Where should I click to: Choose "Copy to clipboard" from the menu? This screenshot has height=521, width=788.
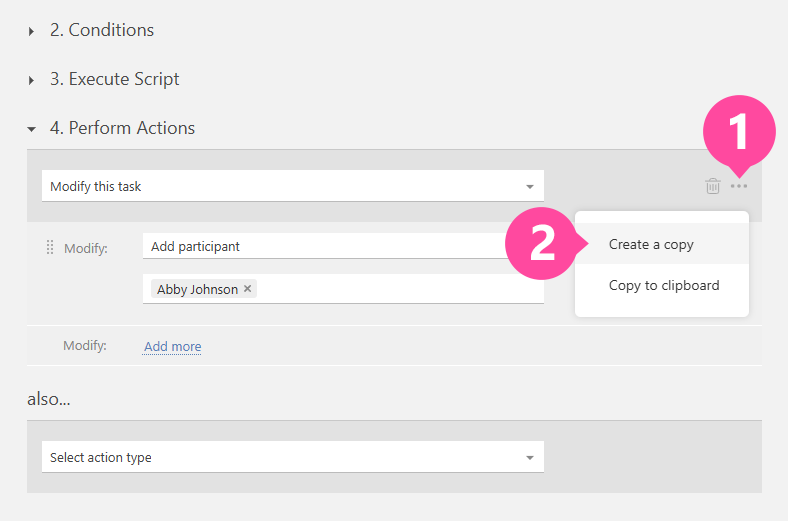tap(663, 285)
